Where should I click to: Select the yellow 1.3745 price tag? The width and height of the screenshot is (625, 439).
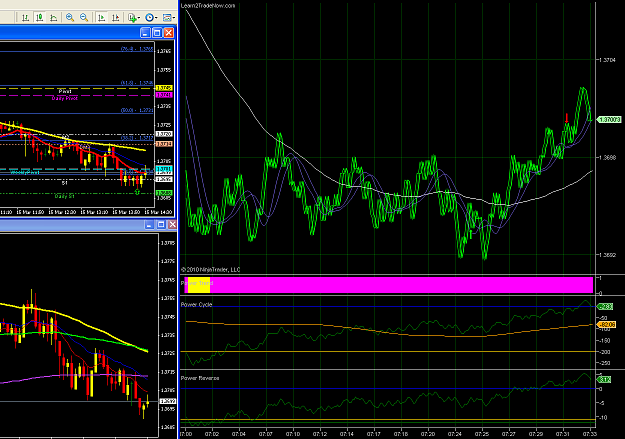pos(164,88)
